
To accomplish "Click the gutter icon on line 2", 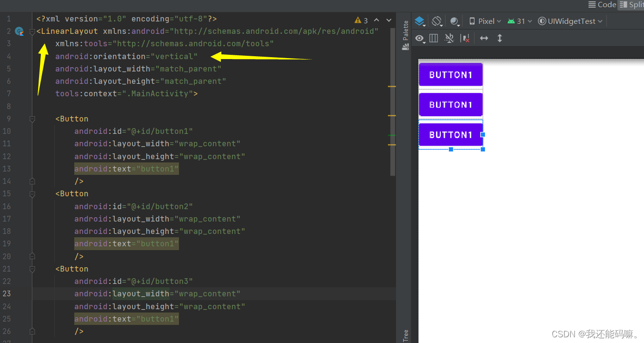I will [20, 31].
